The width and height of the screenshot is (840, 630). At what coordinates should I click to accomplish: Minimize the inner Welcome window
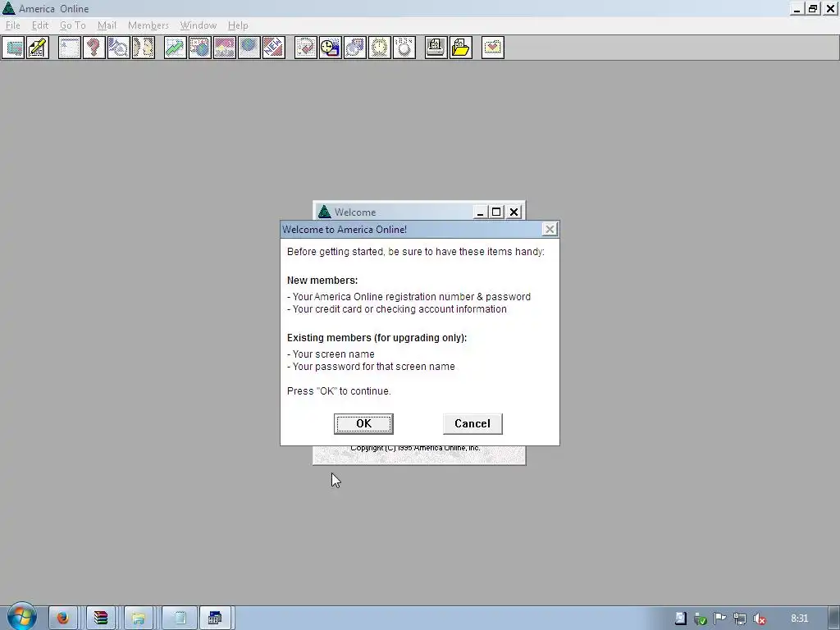click(x=480, y=212)
